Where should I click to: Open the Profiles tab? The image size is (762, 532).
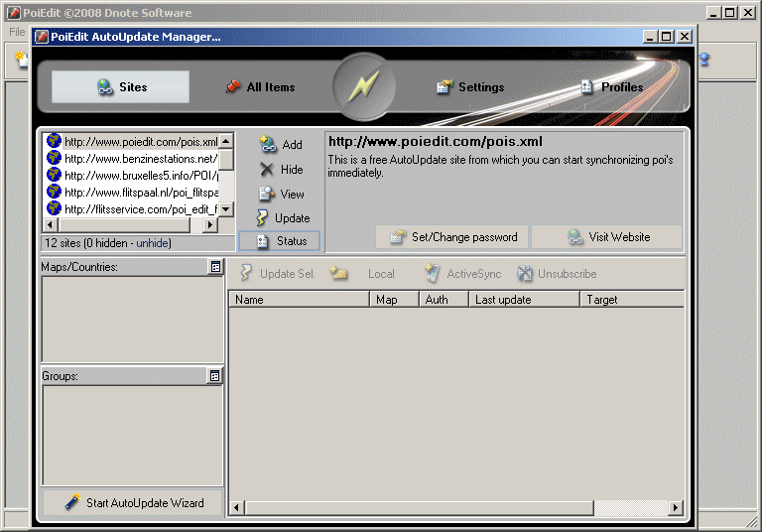coord(611,87)
